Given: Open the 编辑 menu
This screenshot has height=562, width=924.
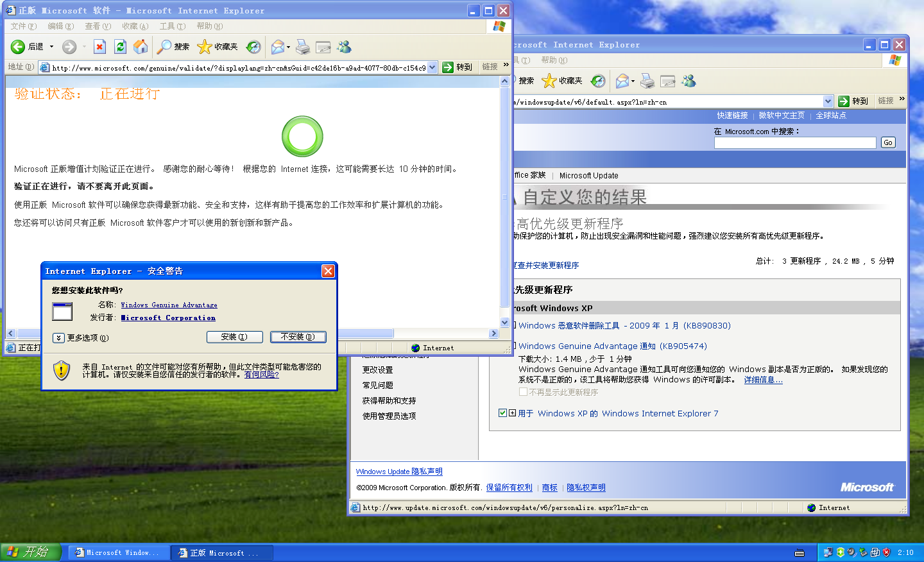Looking at the screenshot, I should tap(61, 26).
